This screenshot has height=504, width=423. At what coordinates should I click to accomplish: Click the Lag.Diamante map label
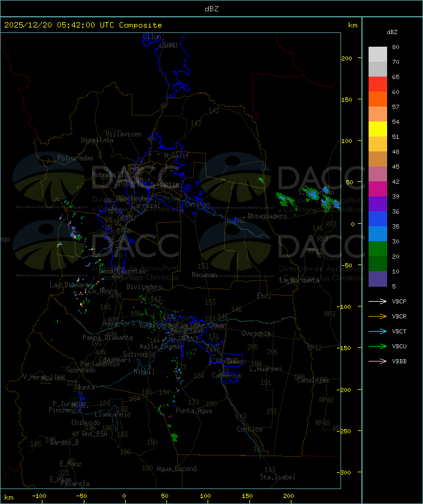coord(72,285)
